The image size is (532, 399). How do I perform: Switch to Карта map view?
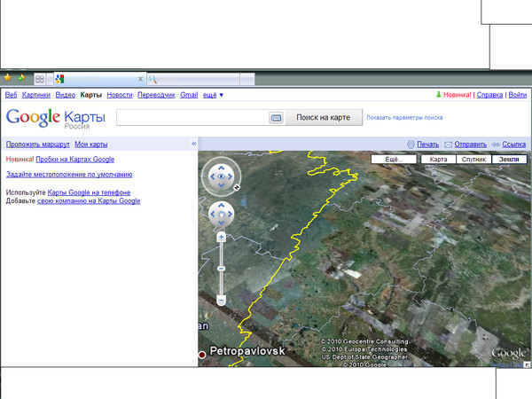(x=438, y=159)
